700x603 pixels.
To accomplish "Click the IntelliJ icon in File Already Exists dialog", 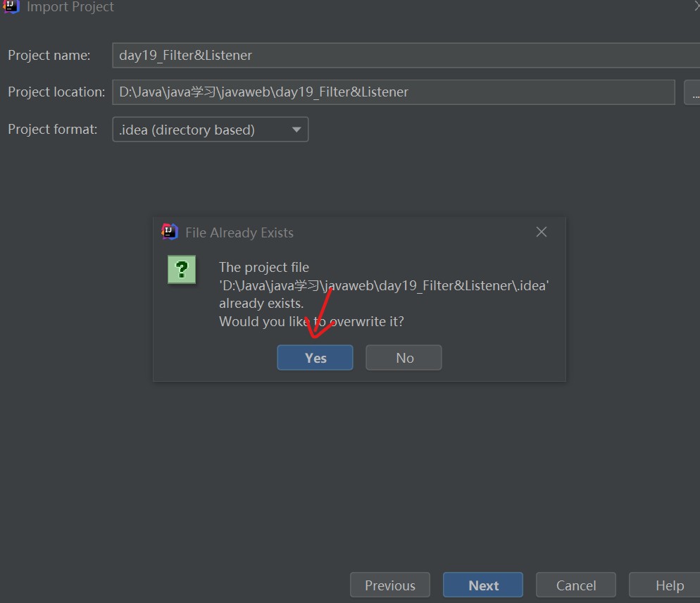I will (x=169, y=232).
